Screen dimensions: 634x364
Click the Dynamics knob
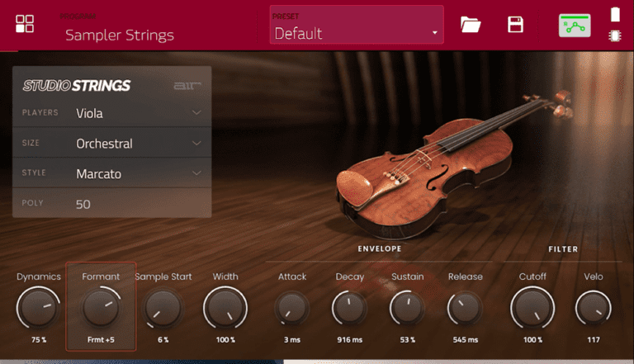tap(38, 309)
